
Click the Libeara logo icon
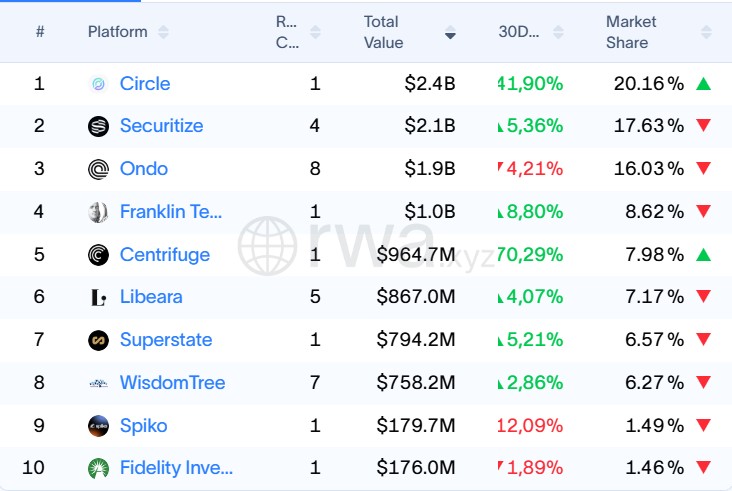98,297
